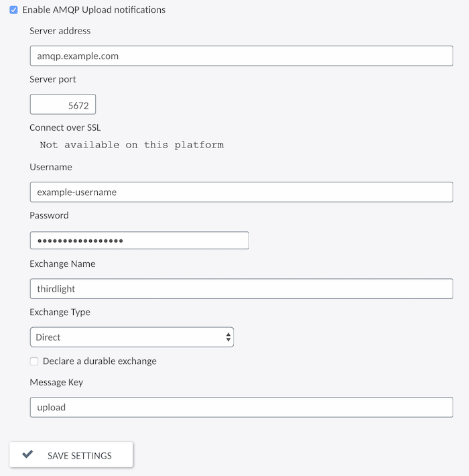
Task: Click the Message Key field containing upload
Action: tap(241, 407)
